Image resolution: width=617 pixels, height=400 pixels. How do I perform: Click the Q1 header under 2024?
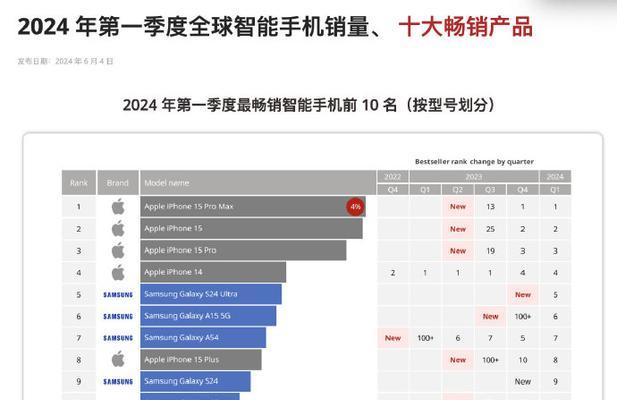tap(555, 190)
